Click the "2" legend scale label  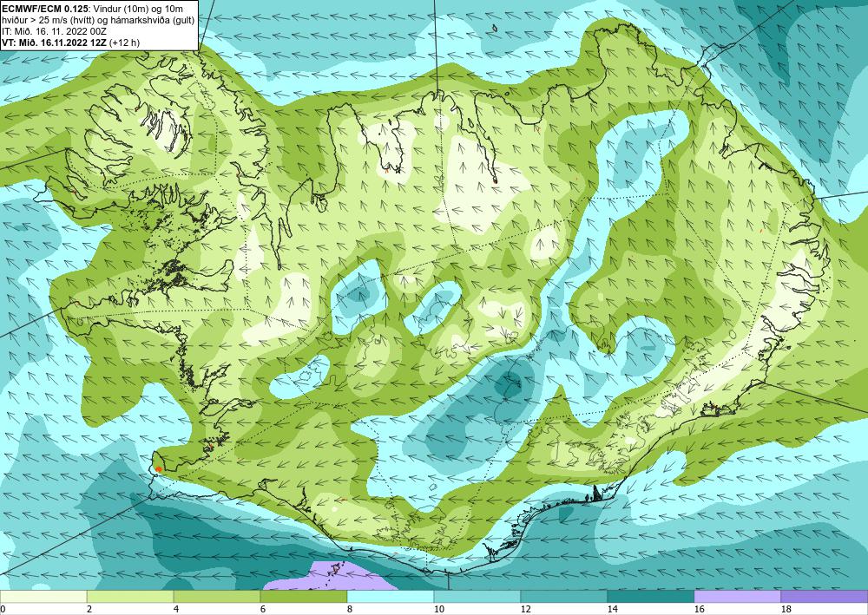[89, 610]
